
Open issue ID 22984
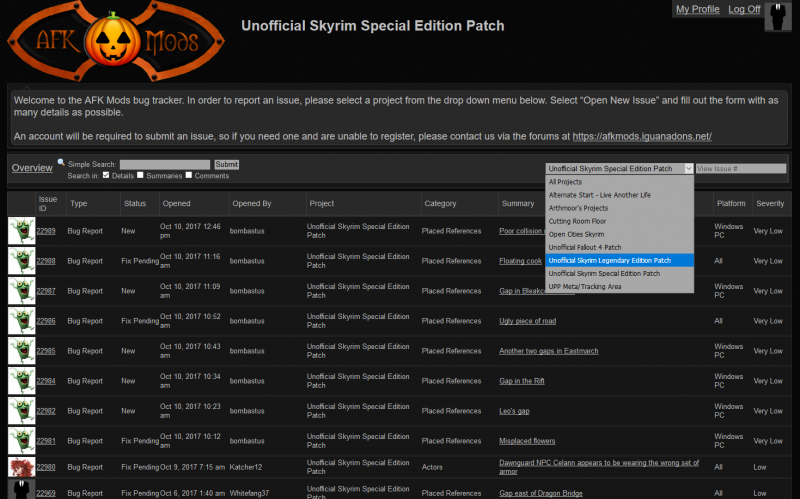[46, 381]
